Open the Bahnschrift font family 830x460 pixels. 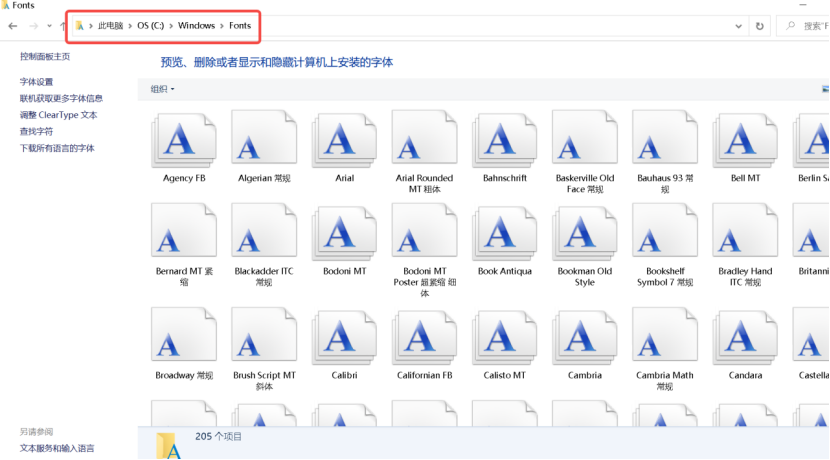click(504, 140)
